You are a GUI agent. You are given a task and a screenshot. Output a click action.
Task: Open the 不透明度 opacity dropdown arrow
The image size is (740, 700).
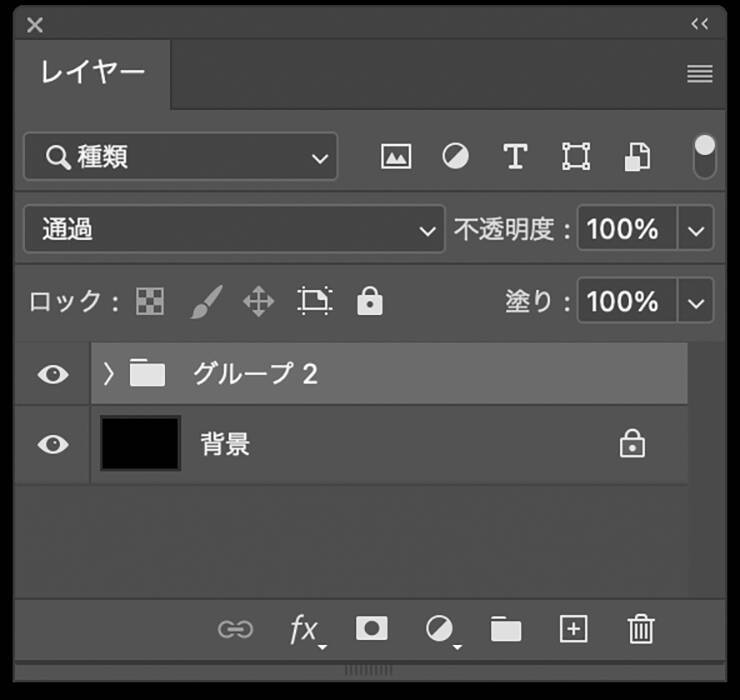[x=696, y=230]
